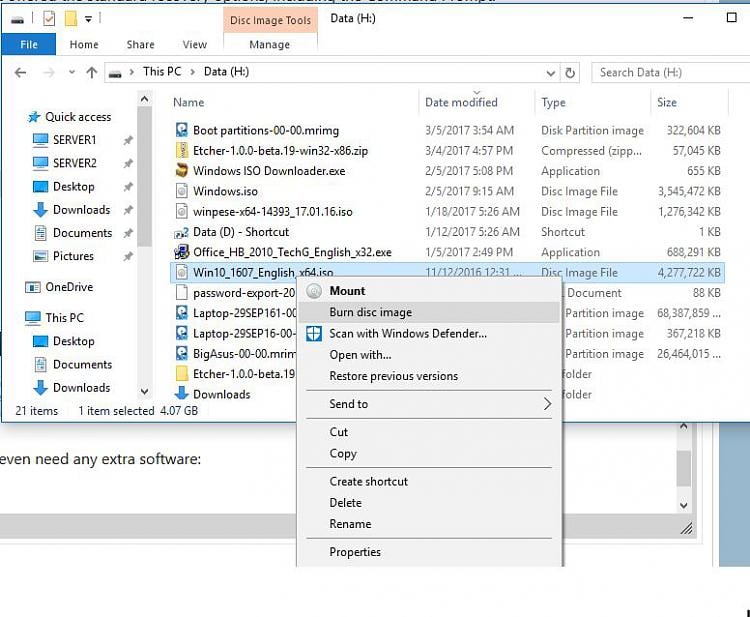The width and height of the screenshot is (750, 617).
Task: Select Data (D) - Shortcut icon
Action: coord(182,232)
